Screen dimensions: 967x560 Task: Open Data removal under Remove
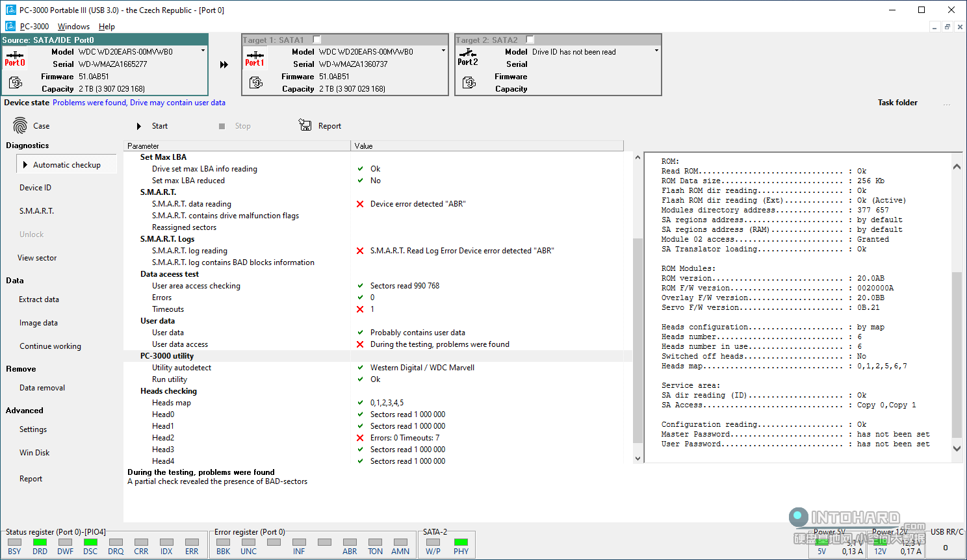(42, 388)
